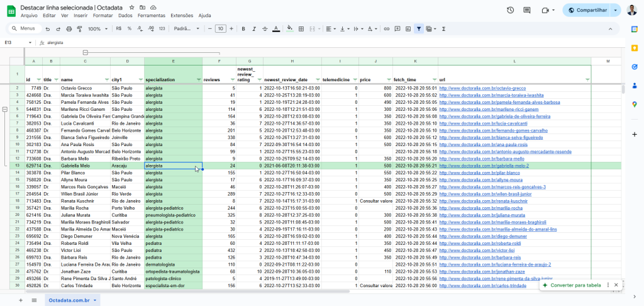
Task: Collapse the toolbar with chevron up
Action: click(610, 29)
